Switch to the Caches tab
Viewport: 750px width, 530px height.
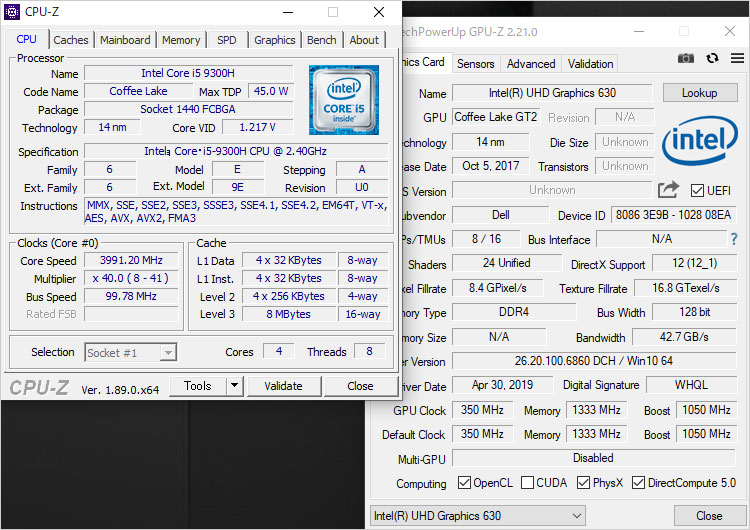[71, 40]
